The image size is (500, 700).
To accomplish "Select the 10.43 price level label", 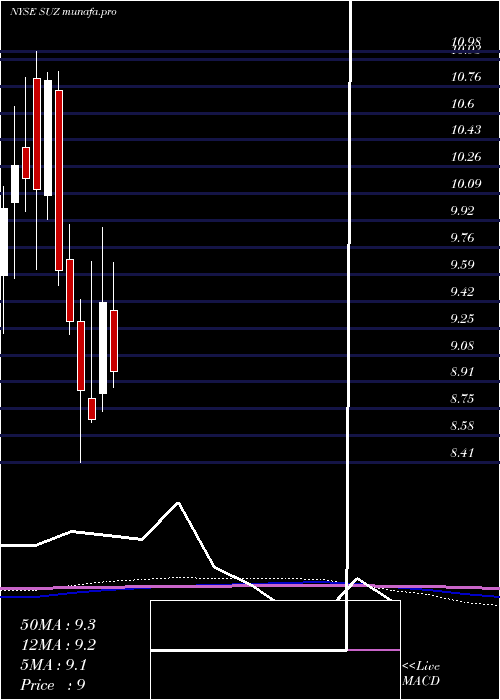I will [466, 130].
